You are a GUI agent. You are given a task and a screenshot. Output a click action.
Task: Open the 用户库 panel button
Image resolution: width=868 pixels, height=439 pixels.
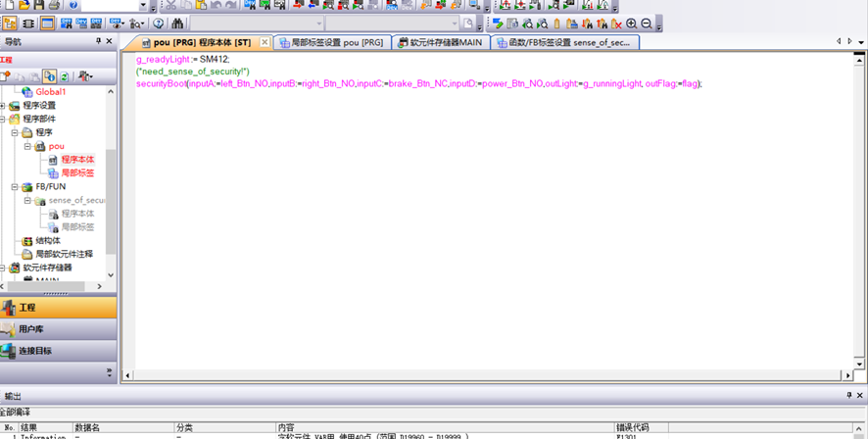tap(59, 329)
